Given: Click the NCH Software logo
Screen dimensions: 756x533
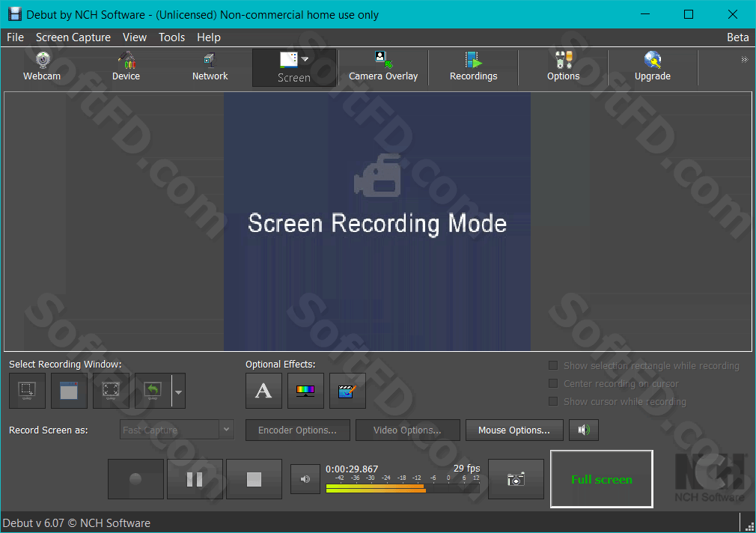Looking at the screenshot, I should click(710, 478).
